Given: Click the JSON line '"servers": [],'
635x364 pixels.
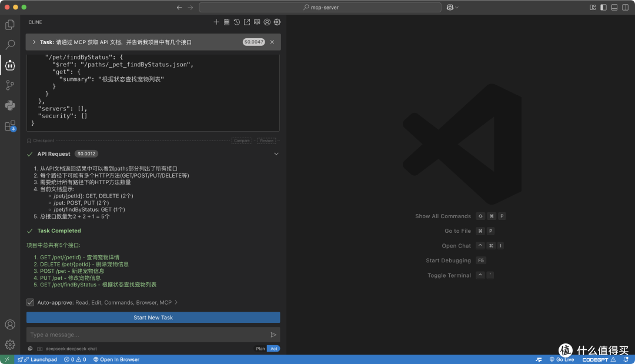Looking at the screenshot, I should tap(62, 109).
